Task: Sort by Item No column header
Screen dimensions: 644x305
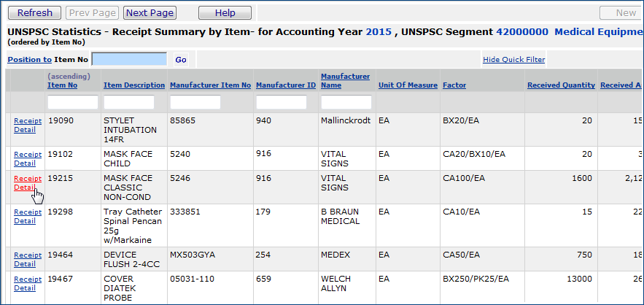Action: pyautogui.click(x=62, y=85)
